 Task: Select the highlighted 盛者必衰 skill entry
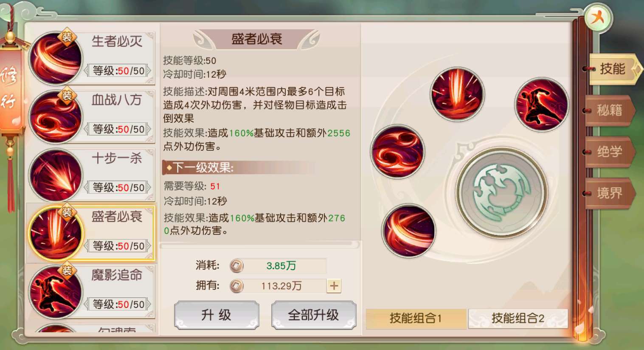pyautogui.click(x=91, y=233)
